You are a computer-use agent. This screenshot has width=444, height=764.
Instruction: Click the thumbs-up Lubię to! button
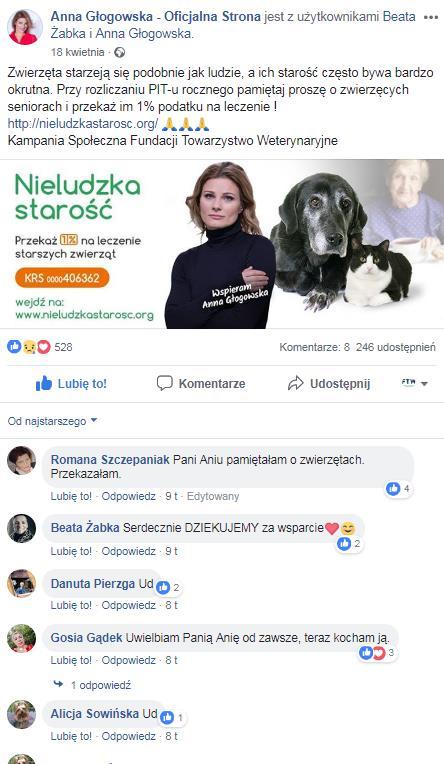point(71,383)
